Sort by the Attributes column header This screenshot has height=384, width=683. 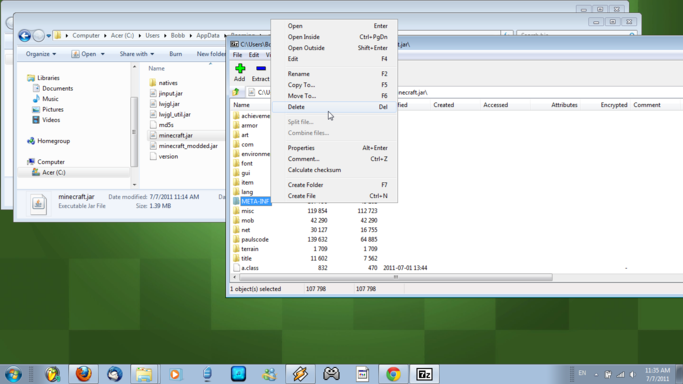[556, 105]
